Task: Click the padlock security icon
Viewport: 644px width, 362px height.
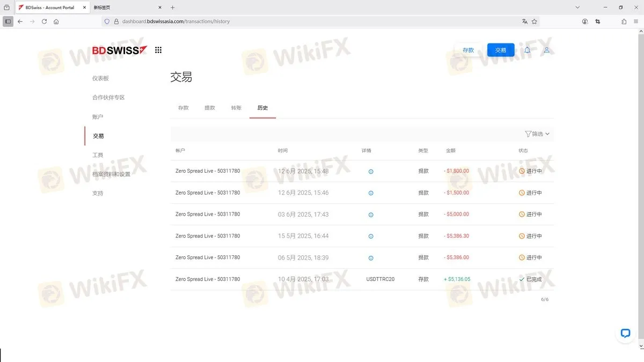Action: (116, 21)
